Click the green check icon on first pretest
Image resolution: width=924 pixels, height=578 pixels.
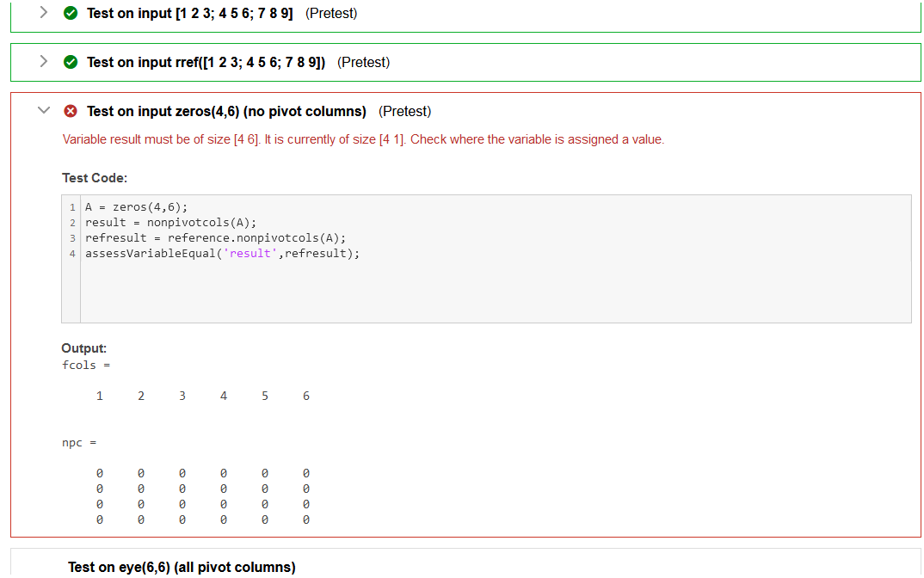click(71, 13)
